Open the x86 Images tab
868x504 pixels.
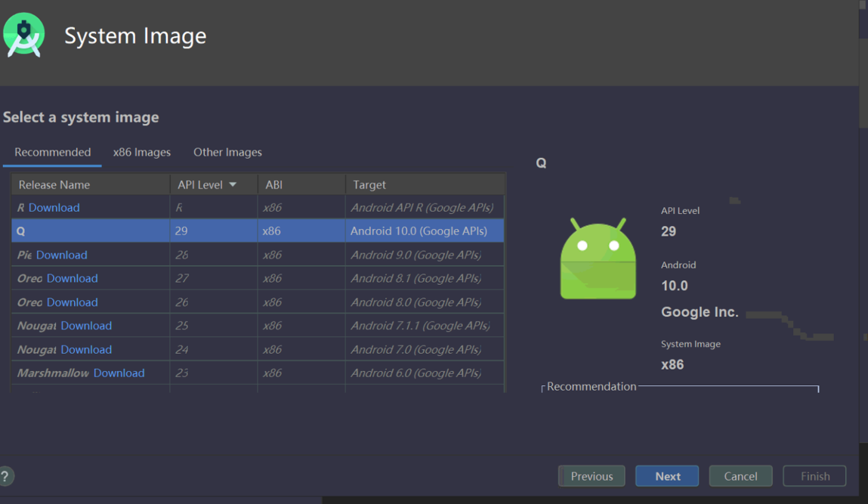142,152
